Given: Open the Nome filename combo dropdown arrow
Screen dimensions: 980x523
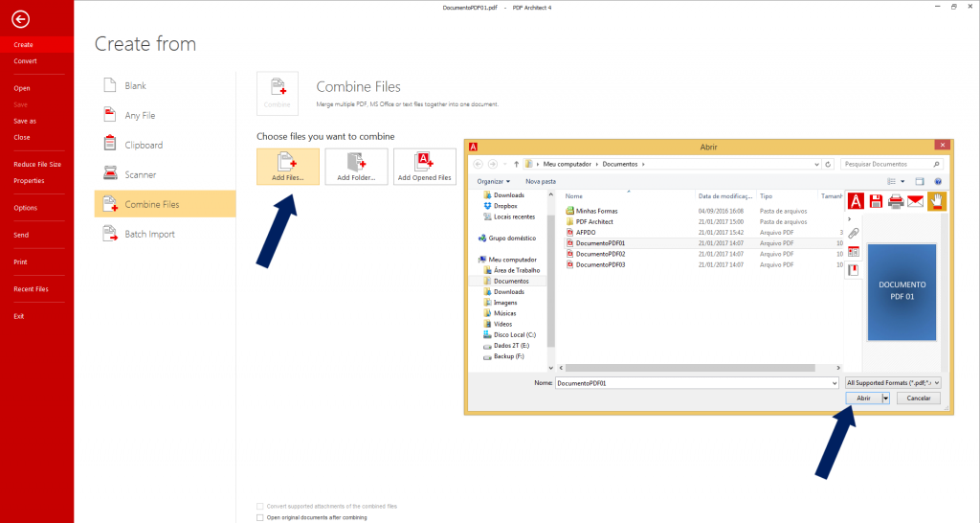Looking at the screenshot, I should [834, 383].
